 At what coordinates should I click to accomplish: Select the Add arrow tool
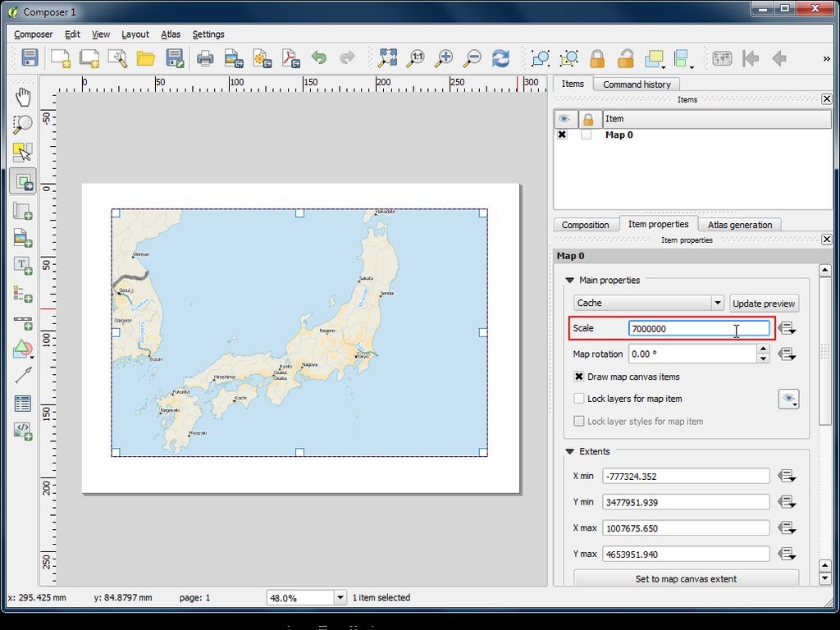22,376
